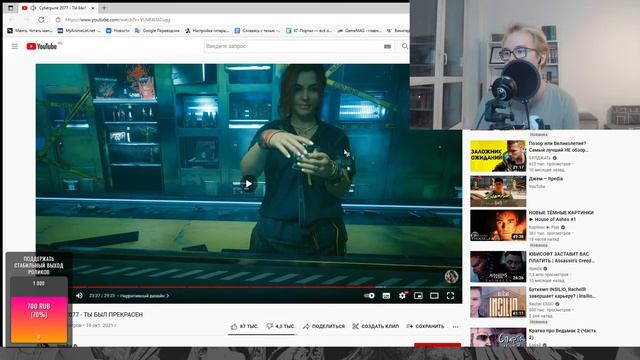
Task: Click the search magnifier button
Action: (404, 46)
